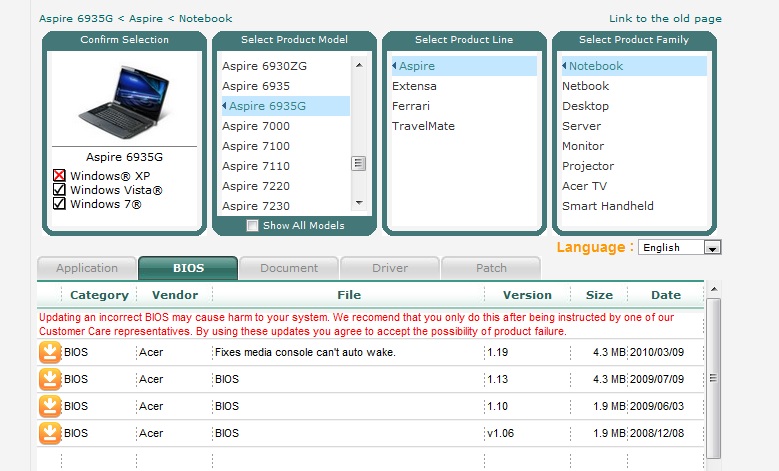
Task: Sort by the File column header
Action: point(349,295)
